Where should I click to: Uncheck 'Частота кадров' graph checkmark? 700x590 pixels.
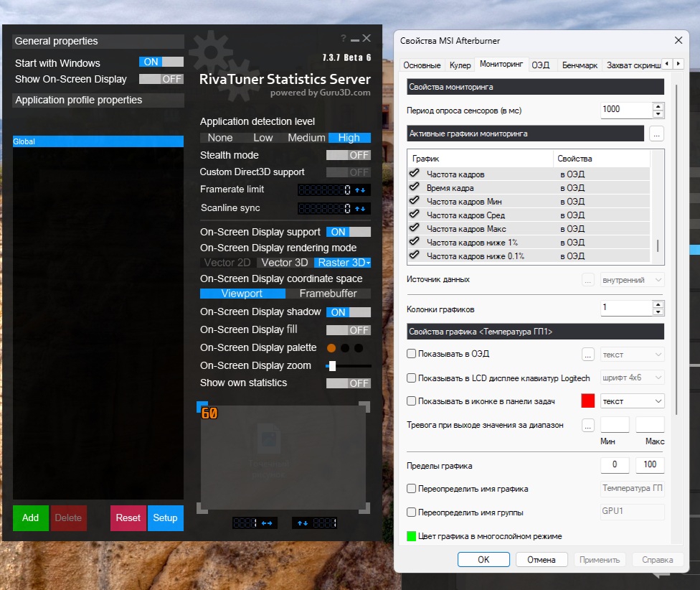point(415,173)
